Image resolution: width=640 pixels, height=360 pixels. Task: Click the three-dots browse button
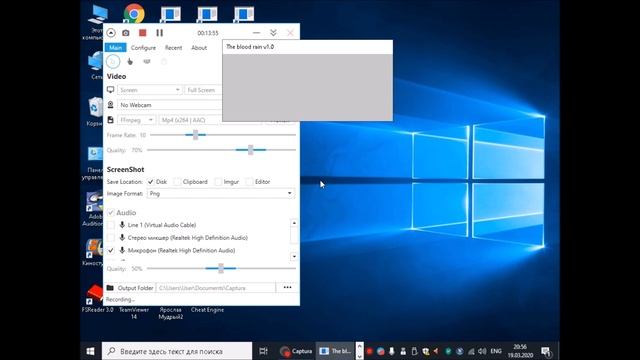(x=287, y=288)
